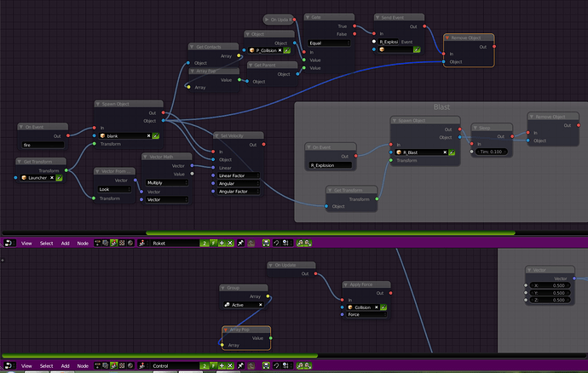Screen dimensions: 588x373
Task: Click paste nodes icon in Roket toolbar
Action: (x=308, y=243)
